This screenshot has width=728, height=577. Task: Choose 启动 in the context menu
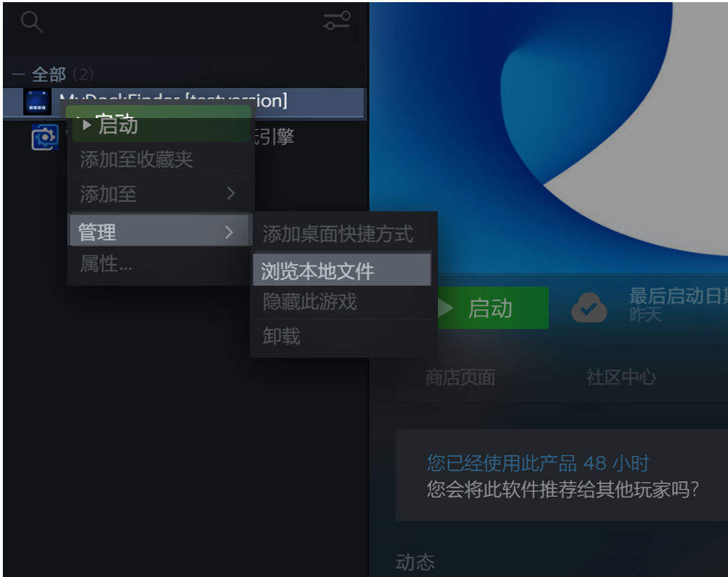point(160,125)
